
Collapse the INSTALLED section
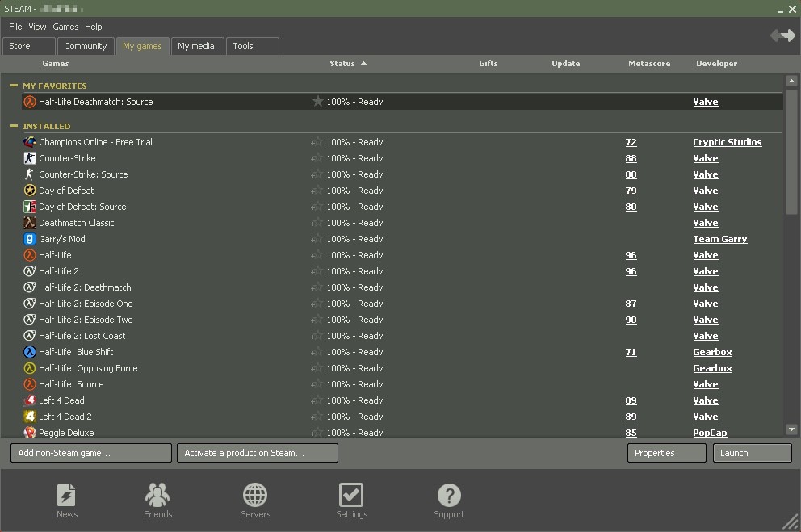click(14, 126)
